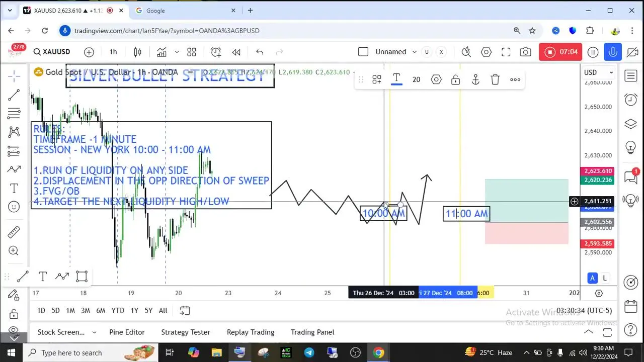Create an alert with the clock icon
Image resolution: width=644 pixels, height=362 pixels.
[216, 52]
